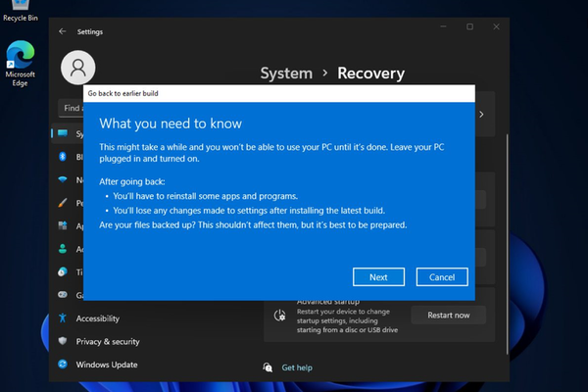This screenshot has height=392, width=588.
Task: Click the Windows Update sidebar icon
Action: click(x=63, y=365)
